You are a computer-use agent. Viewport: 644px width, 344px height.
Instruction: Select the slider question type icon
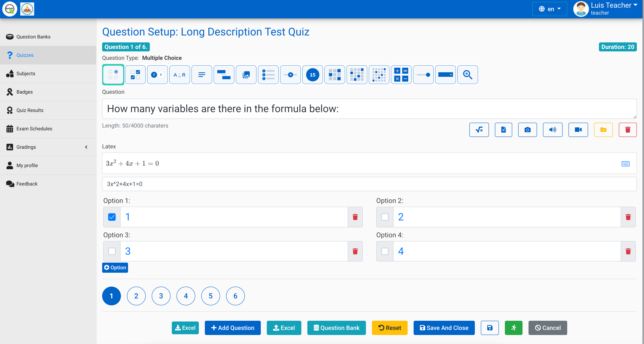tap(423, 75)
